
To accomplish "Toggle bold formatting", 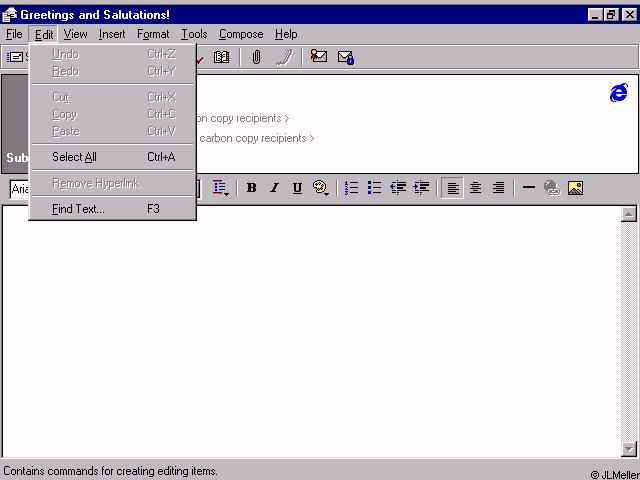I will coord(251,188).
